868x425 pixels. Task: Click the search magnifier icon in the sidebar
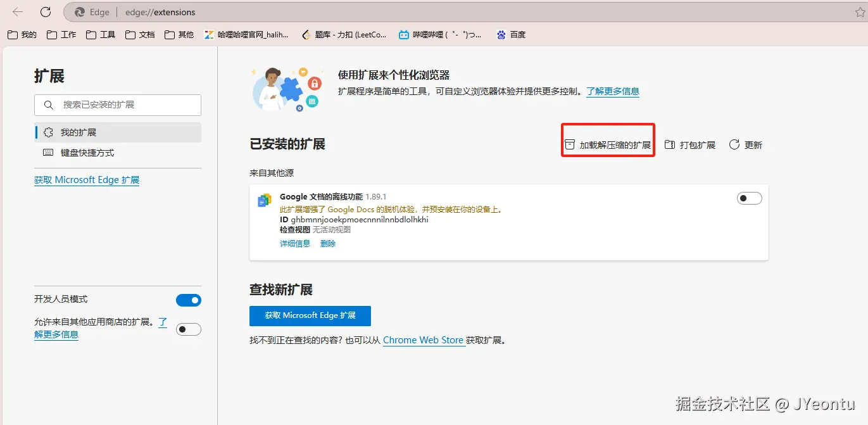tap(48, 105)
